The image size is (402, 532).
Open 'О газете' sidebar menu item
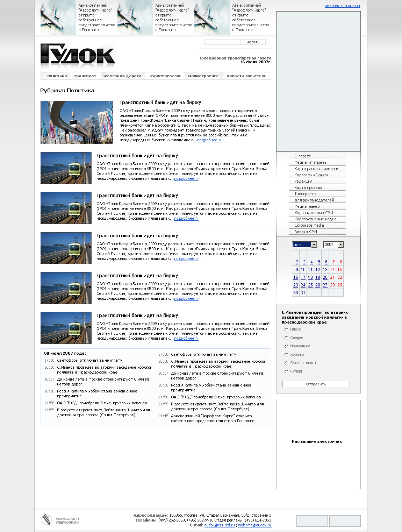[303, 156]
